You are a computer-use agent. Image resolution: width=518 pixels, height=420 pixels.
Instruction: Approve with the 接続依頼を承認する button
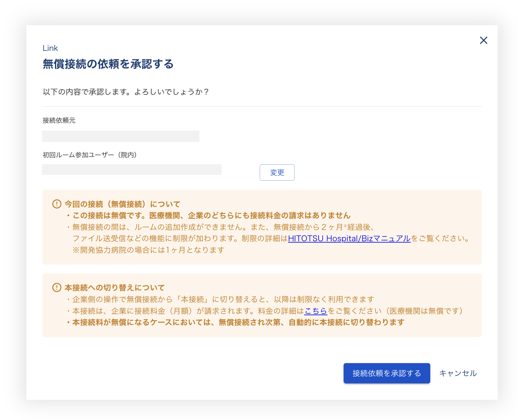(x=386, y=373)
